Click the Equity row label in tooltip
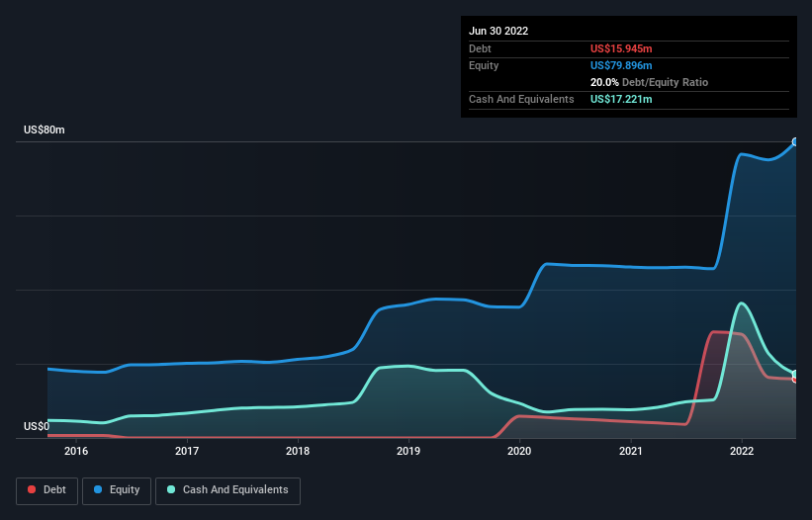Screen dimensions: 812x520 [x=484, y=65]
